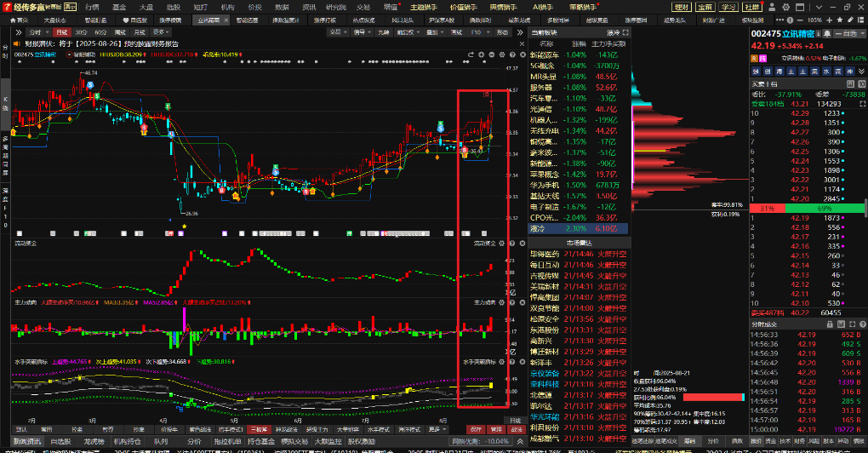
Task: Click the question mark help icon above K-line
Action: pos(512,54)
